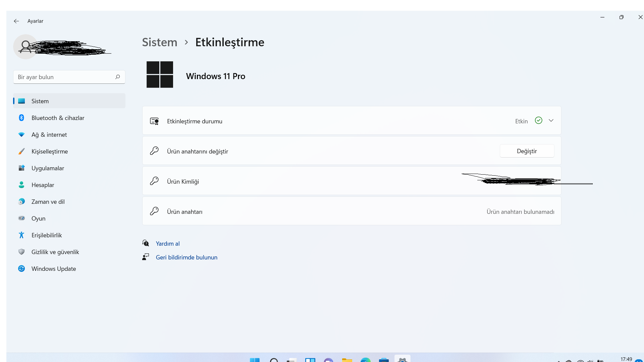The height and width of the screenshot is (362, 644).
Task: Select Zaman ve dil menu item
Action: (x=48, y=202)
